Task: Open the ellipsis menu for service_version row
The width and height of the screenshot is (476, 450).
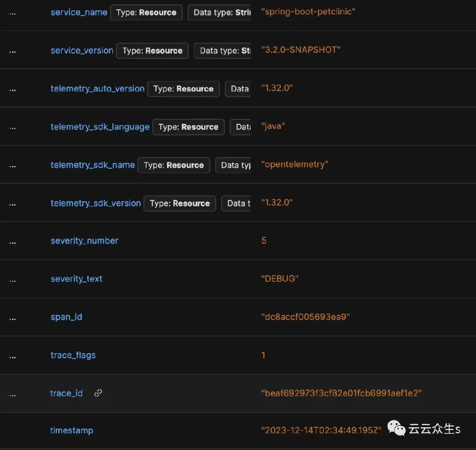Action: coord(12,52)
